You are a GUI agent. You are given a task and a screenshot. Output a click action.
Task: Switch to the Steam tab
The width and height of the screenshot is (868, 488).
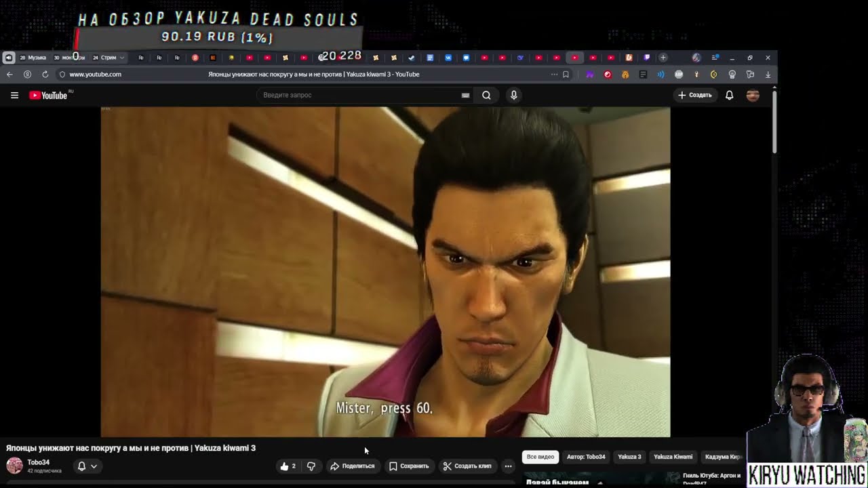[411, 58]
